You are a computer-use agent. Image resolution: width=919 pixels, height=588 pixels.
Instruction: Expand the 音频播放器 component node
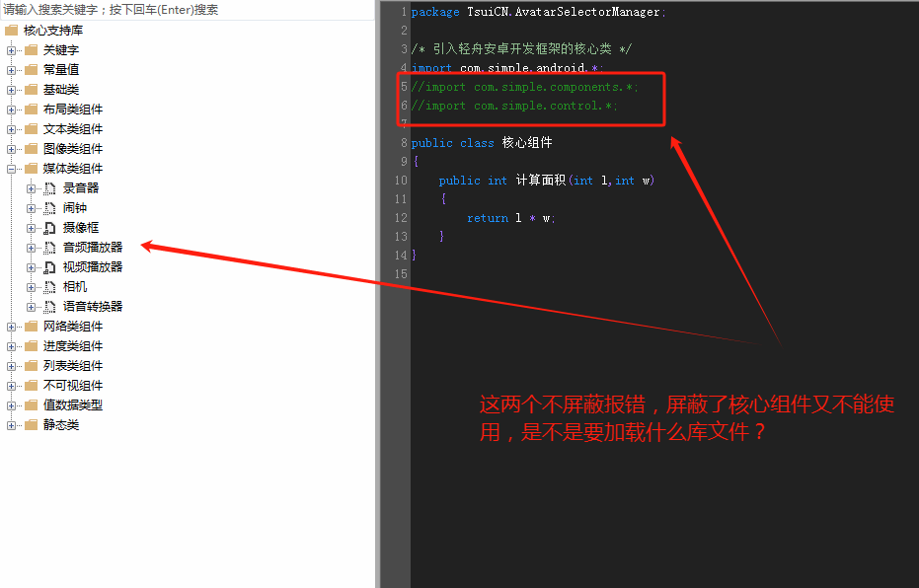pos(31,248)
